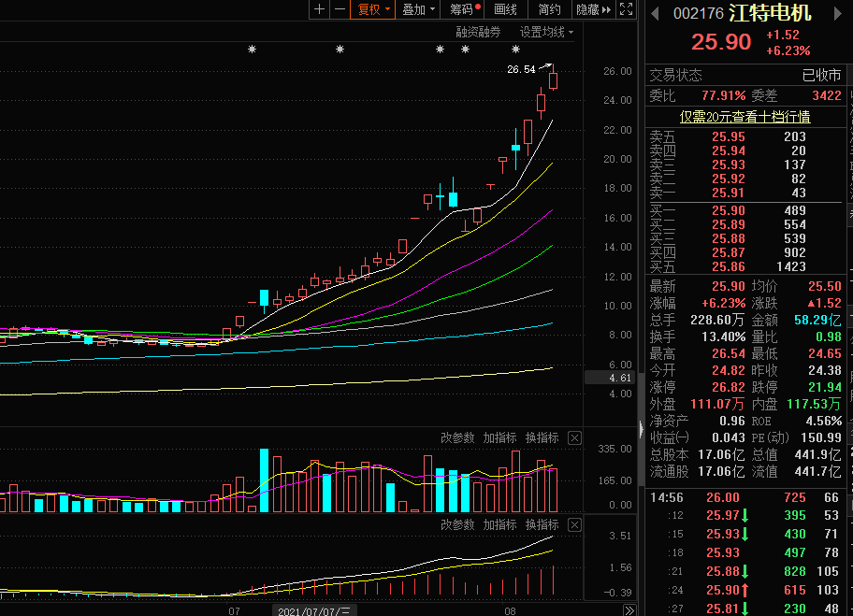Open the 仅需20元查看十档行情 link
Image resolution: width=853 pixels, height=616 pixels.
coord(745,117)
